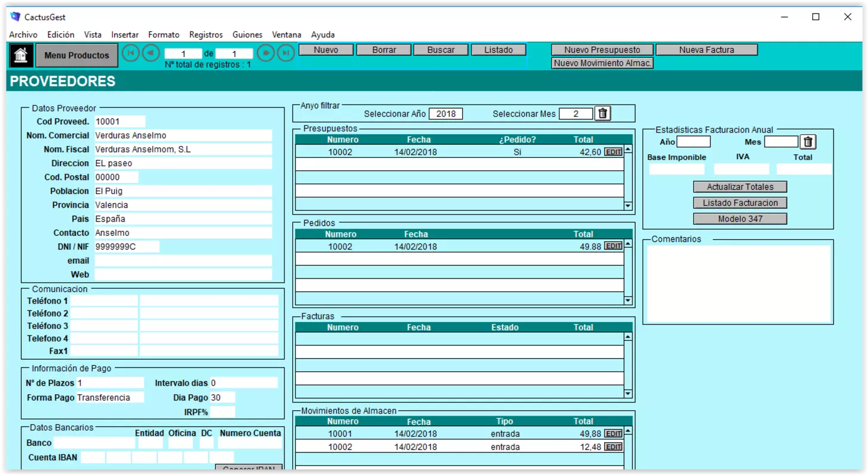Click 42,60 total in Presupuestos
The width and height of the screenshot is (868, 475).
[x=590, y=152]
